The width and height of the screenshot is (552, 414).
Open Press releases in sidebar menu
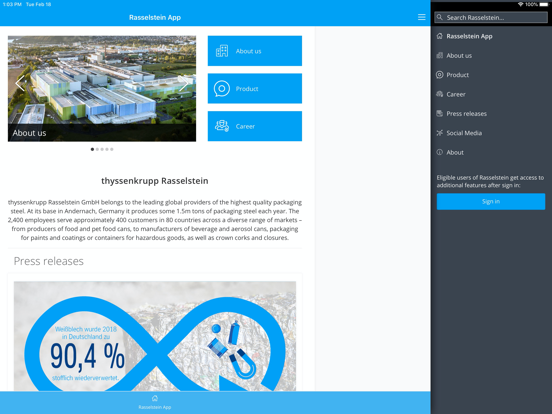click(466, 114)
